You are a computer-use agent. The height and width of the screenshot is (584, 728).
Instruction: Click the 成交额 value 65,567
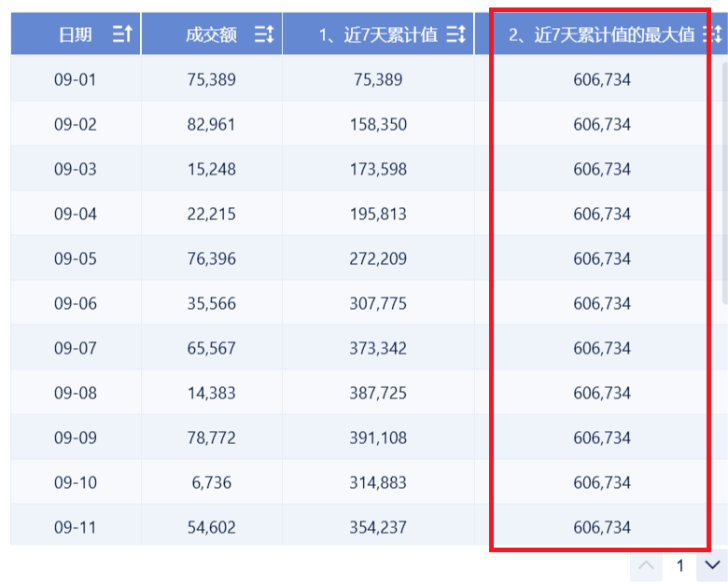pos(212,348)
